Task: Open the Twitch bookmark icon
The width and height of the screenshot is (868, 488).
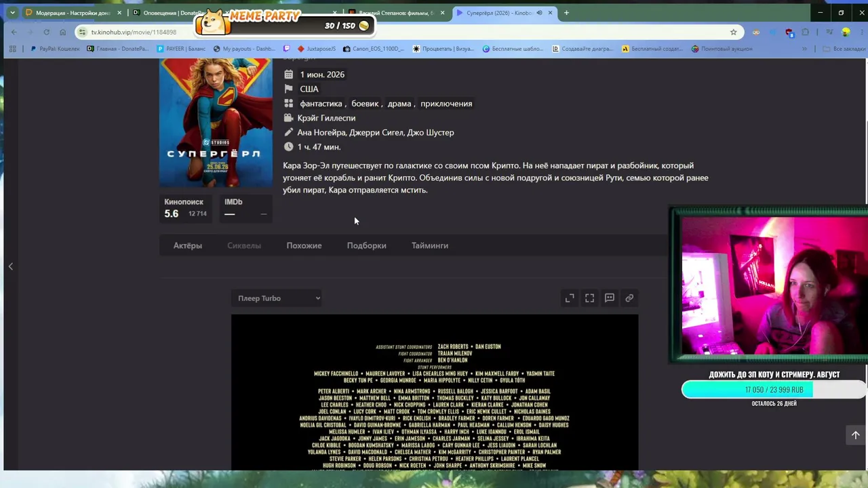Action: [x=286, y=49]
